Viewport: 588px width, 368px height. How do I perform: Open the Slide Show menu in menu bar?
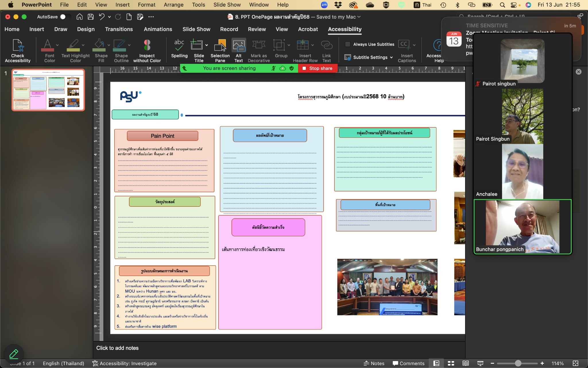[x=227, y=5]
